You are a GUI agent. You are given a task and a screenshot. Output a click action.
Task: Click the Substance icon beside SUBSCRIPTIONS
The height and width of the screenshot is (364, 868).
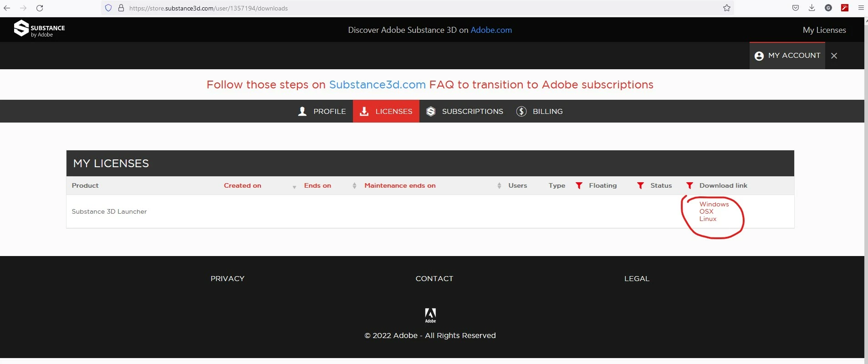(431, 111)
